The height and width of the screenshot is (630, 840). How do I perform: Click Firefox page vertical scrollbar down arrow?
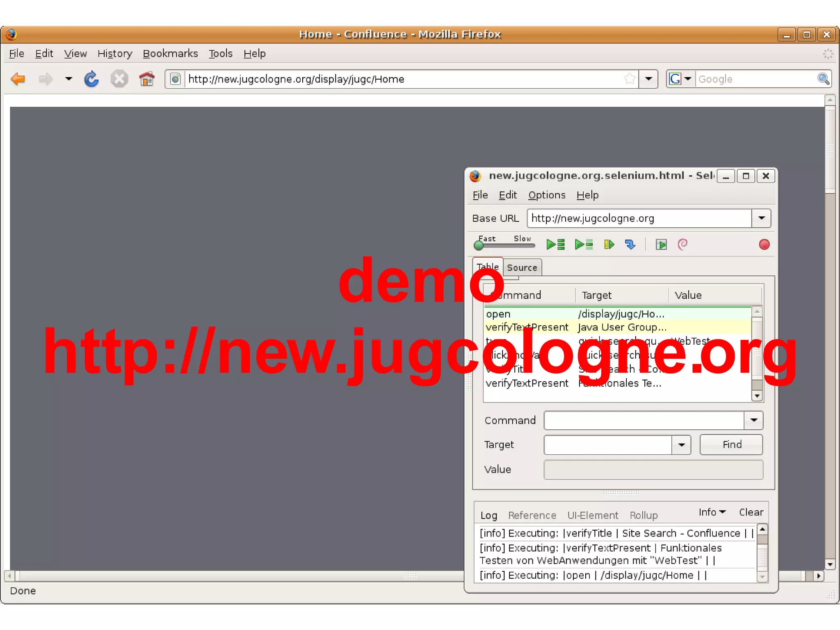click(x=830, y=565)
